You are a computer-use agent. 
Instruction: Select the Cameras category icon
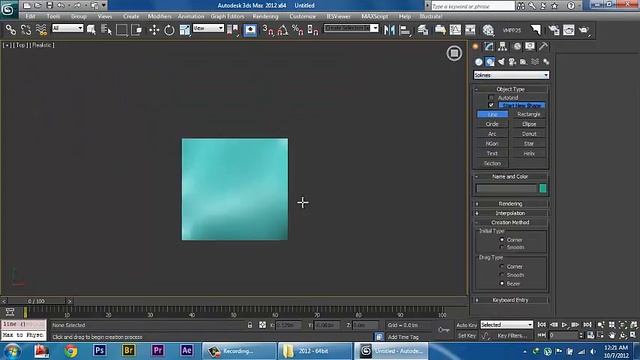click(x=512, y=62)
